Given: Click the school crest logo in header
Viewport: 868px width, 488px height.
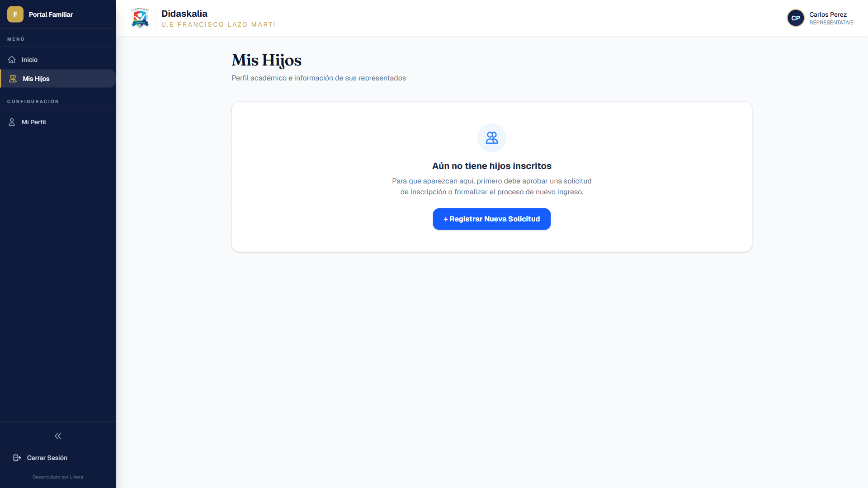Looking at the screenshot, I should pyautogui.click(x=140, y=18).
